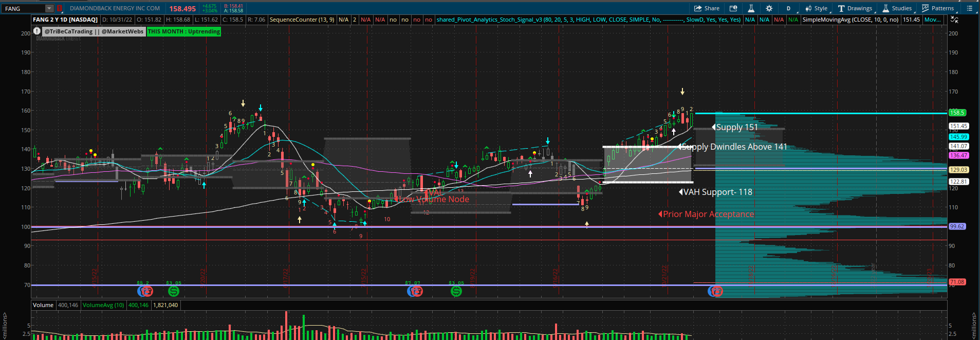980x340 pixels.
Task: Click the ask price A: 158.58
Action: 234,11
